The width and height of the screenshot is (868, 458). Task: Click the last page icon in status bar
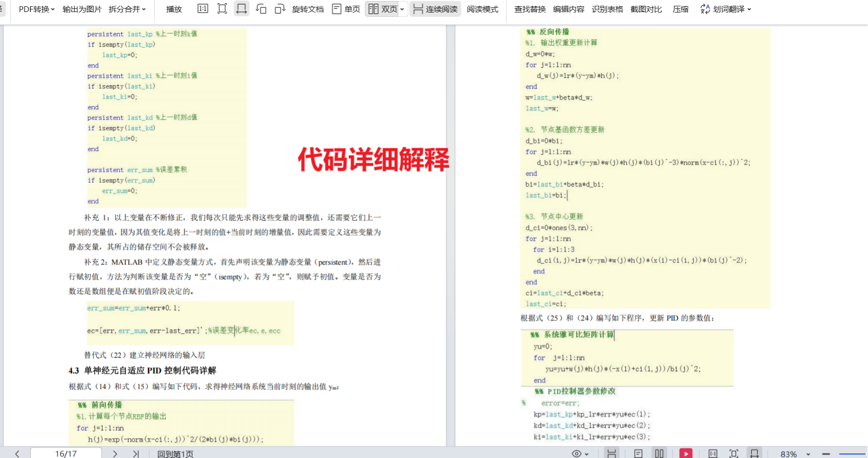[136, 453]
